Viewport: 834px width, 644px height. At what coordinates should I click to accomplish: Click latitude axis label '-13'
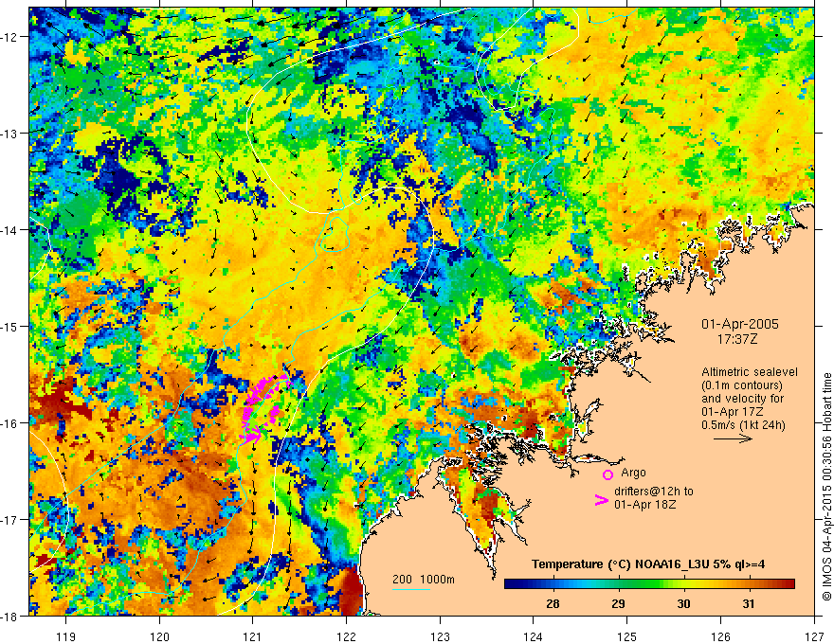pos(10,134)
